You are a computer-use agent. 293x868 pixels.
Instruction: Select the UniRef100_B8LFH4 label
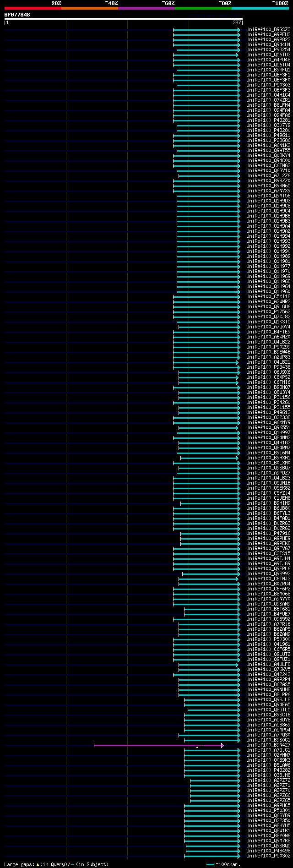(x=268, y=105)
